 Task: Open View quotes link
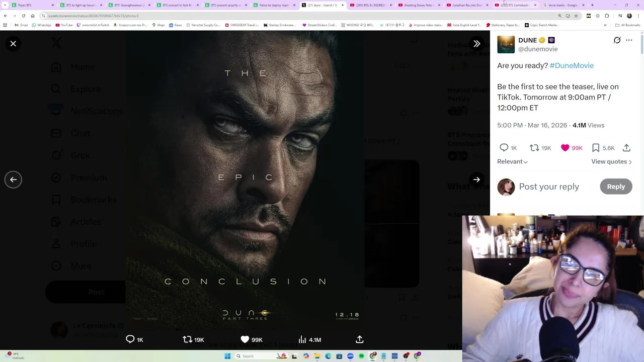611,161
